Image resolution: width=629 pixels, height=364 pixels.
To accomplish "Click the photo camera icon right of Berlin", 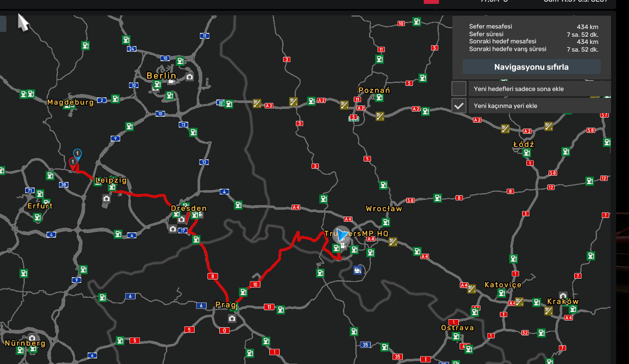I will pyautogui.click(x=189, y=77).
